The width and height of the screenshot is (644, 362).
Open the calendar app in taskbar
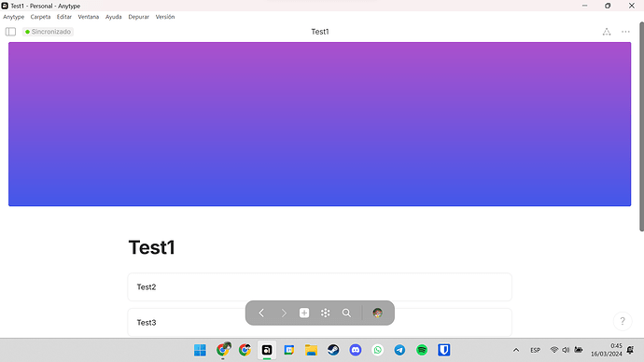(x=288, y=350)
